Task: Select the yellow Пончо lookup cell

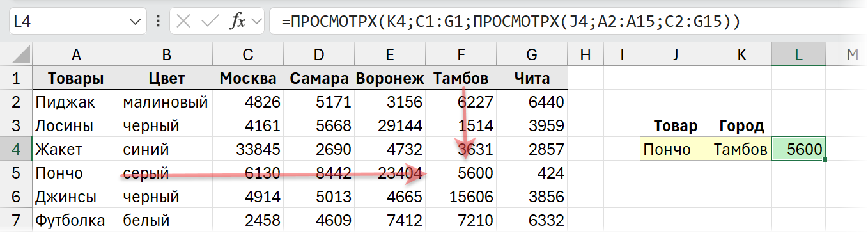Action: tap(675, 150)
